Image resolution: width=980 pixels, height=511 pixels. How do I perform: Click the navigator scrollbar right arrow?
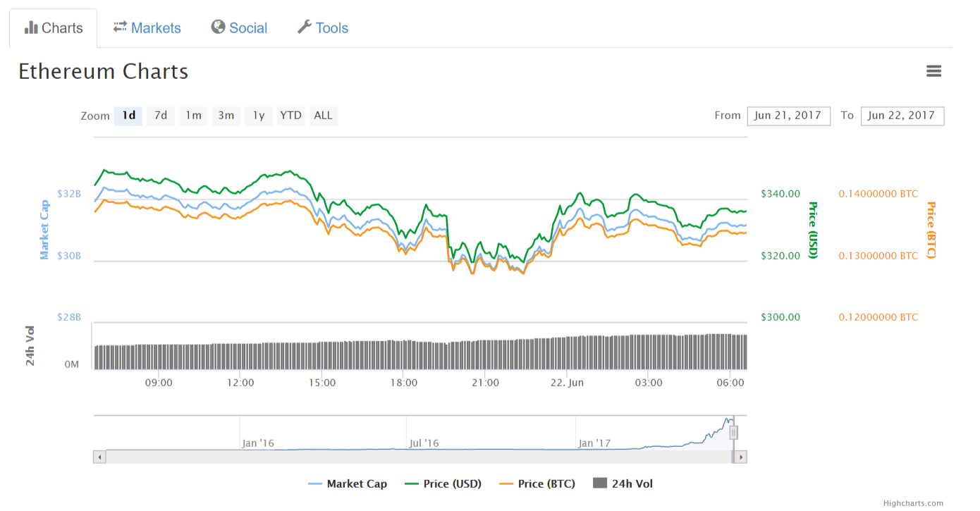click(x=740, y=457)
